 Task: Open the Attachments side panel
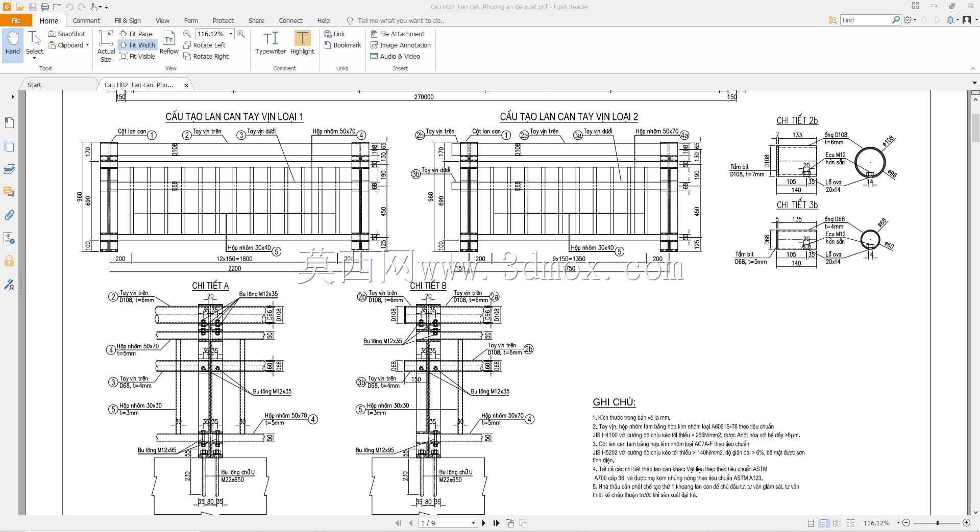click(9, 215)
